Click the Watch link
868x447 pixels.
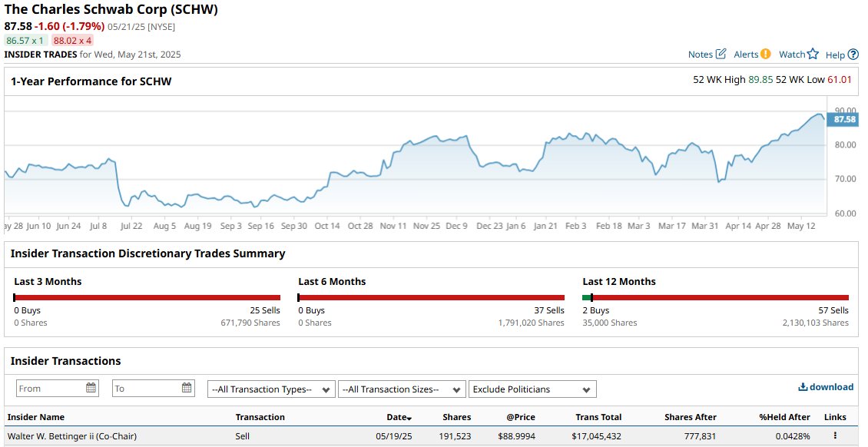792,55
